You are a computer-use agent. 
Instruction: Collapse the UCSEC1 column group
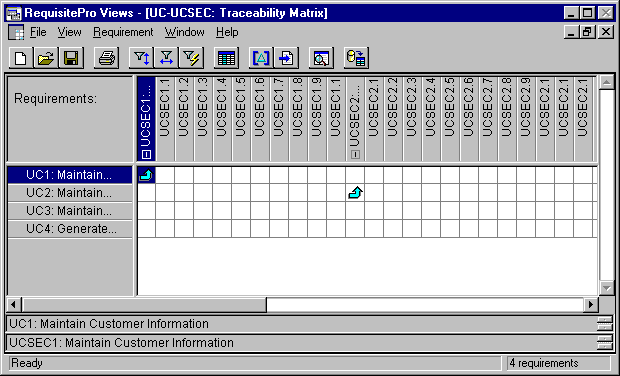pyautogui.click(x=146, y=154)
